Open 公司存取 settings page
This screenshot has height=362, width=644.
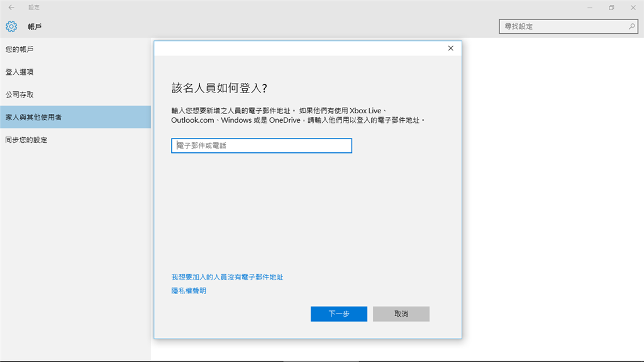point(75,94)
